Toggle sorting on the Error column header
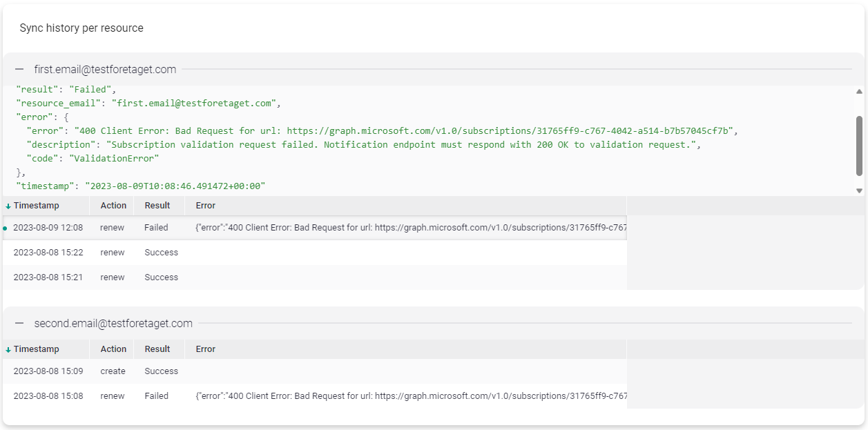Image resolution: width=868 pixels, height=430 pixels. pos(205,205)
